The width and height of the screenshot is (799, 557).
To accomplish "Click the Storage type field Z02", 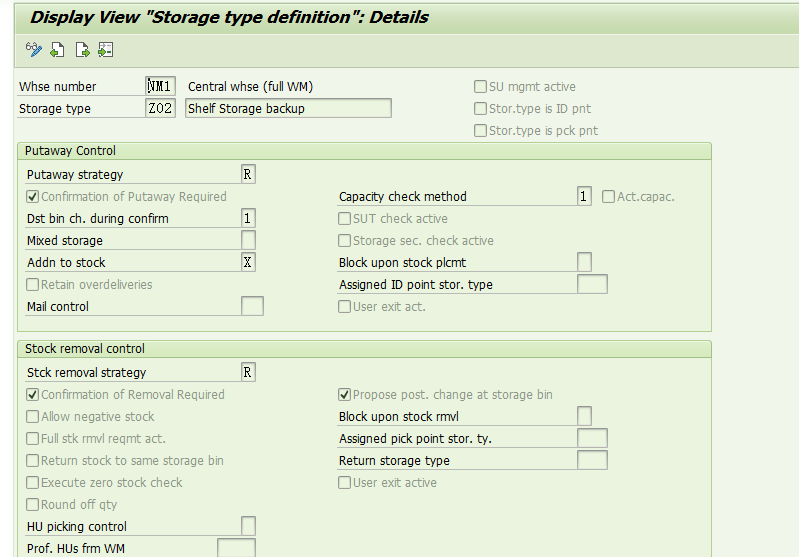I will coord(161,108).
